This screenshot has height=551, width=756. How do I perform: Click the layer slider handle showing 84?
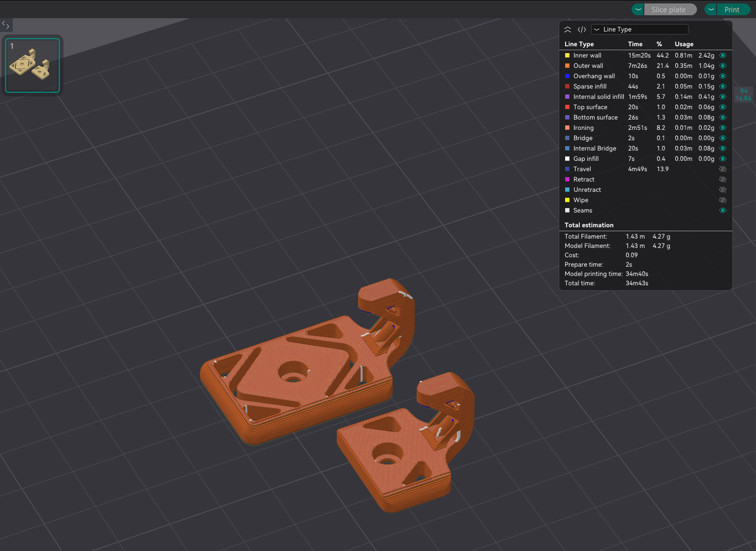(743, 94)
